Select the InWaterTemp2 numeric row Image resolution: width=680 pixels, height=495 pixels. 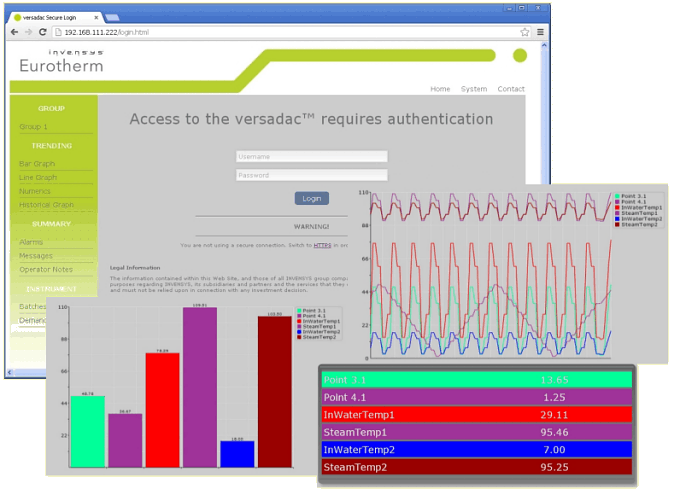pos(477,449)
